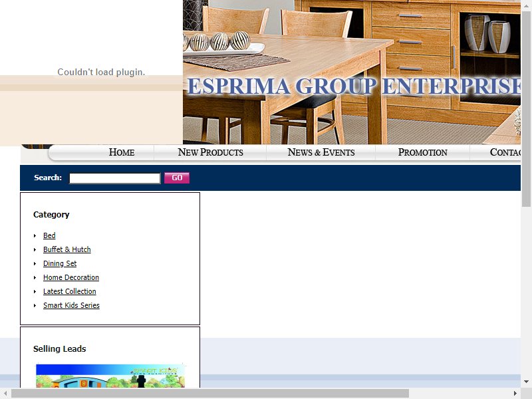Open the Bed category link
The height and width of the screenshot is (399, 532).
click(49, 235)
